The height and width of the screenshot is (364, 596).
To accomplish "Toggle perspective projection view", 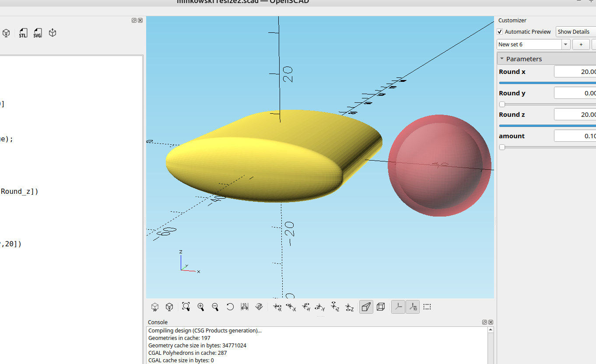I will tap(366, 307).
